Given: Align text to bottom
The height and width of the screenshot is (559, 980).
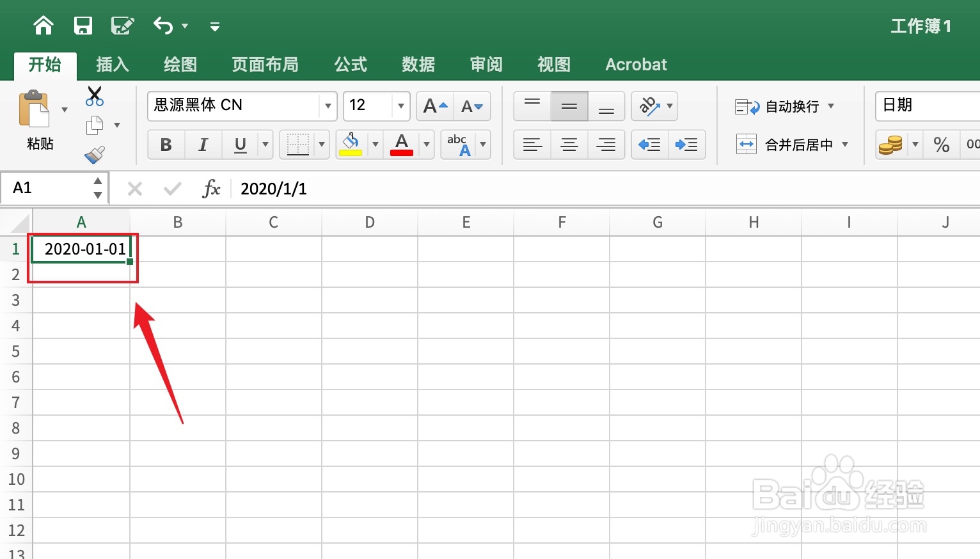Looking at the screenshot, I should [606, 106].
